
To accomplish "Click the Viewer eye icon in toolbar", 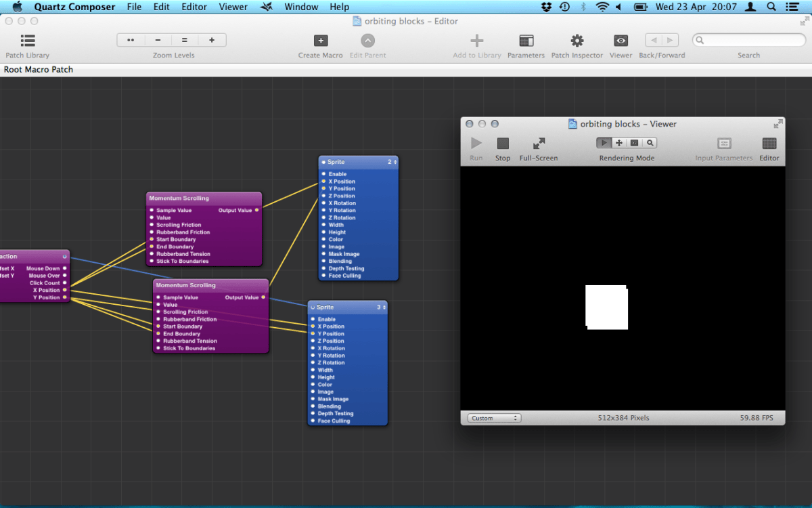I will pyautogui.click(x=621, y=41).
